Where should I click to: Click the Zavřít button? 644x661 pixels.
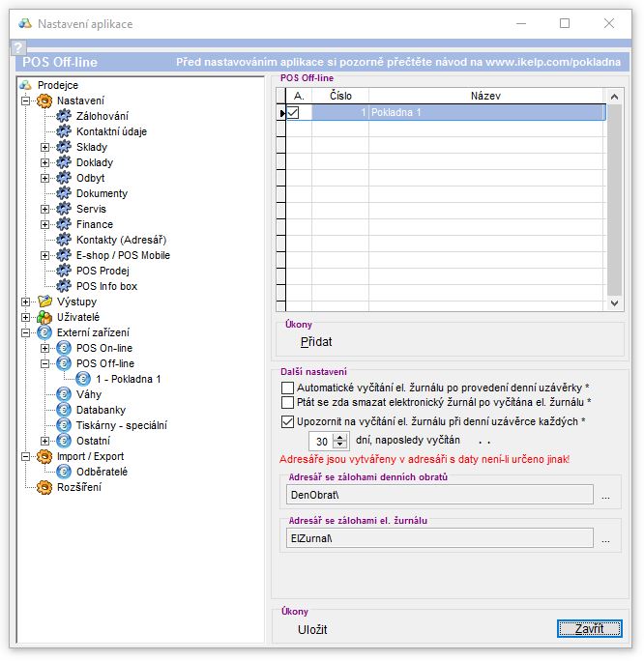(589, 629)
